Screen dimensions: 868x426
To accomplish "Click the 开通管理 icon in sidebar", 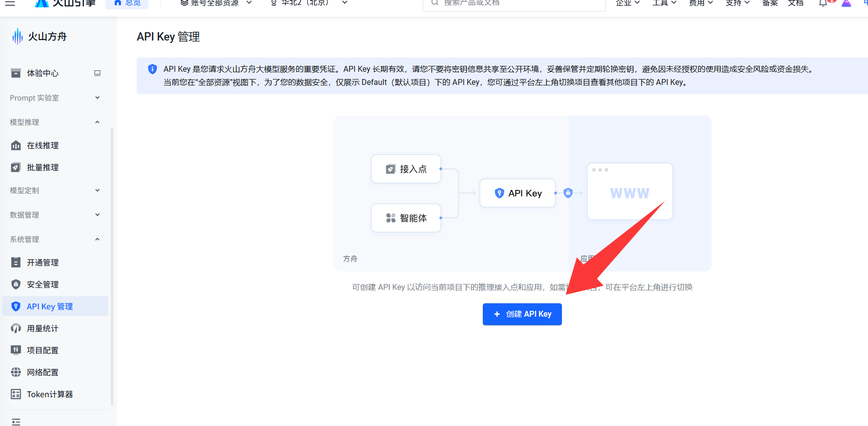I will 16,263.
